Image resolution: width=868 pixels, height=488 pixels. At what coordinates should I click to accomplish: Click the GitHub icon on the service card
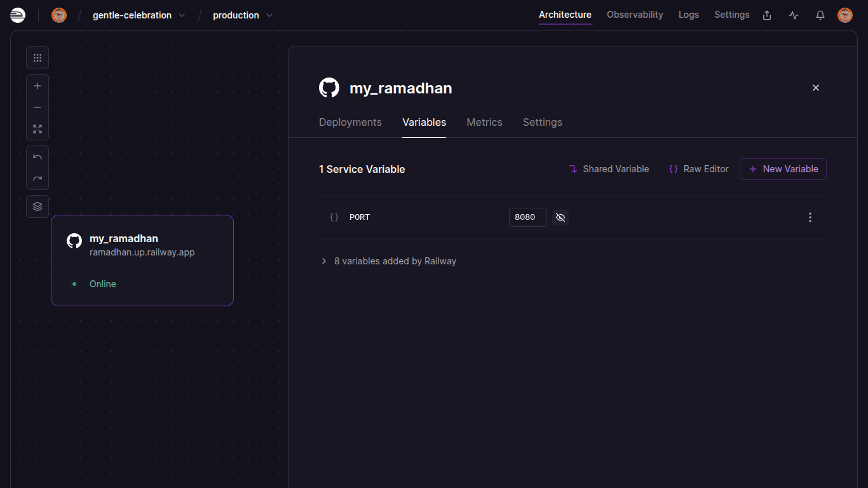click(x=74, y=241)
